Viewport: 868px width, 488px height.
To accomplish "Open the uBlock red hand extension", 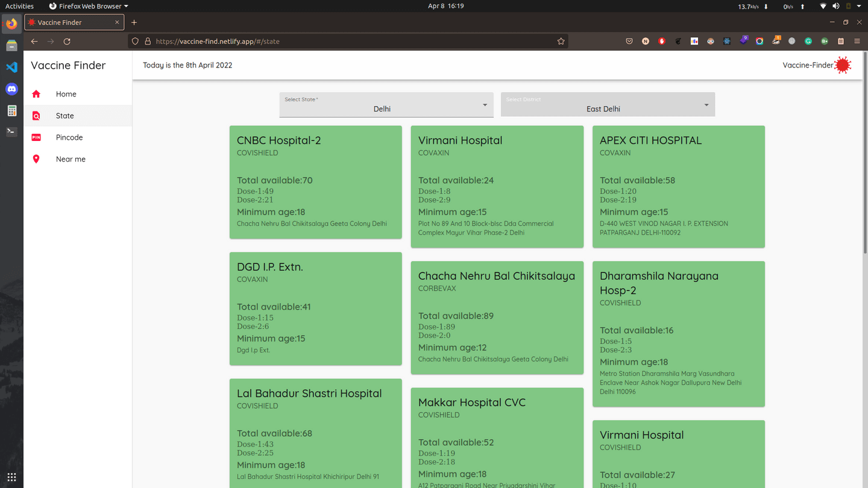I will [x=662, y=42].
